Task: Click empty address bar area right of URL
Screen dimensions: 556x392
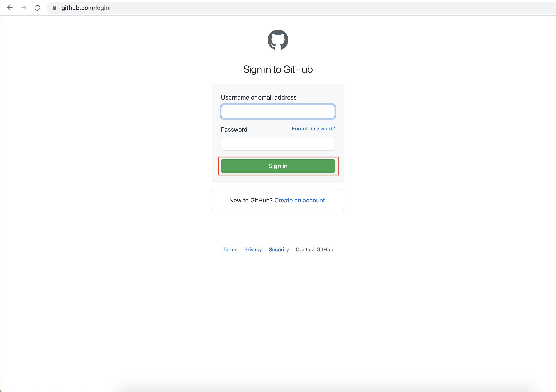Action: [315, 8]
